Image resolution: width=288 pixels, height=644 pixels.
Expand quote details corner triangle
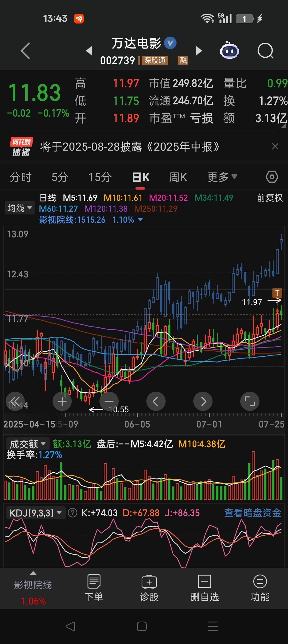[283, 126]
